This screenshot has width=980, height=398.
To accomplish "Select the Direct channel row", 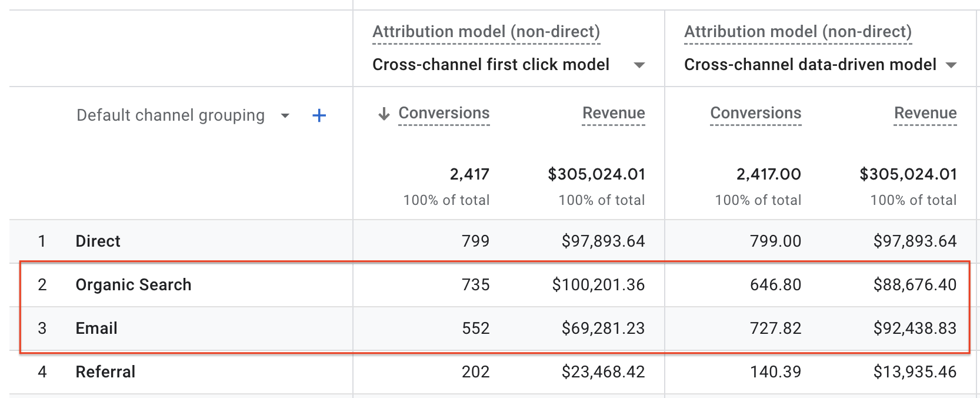I will click(x=98, y=241).
